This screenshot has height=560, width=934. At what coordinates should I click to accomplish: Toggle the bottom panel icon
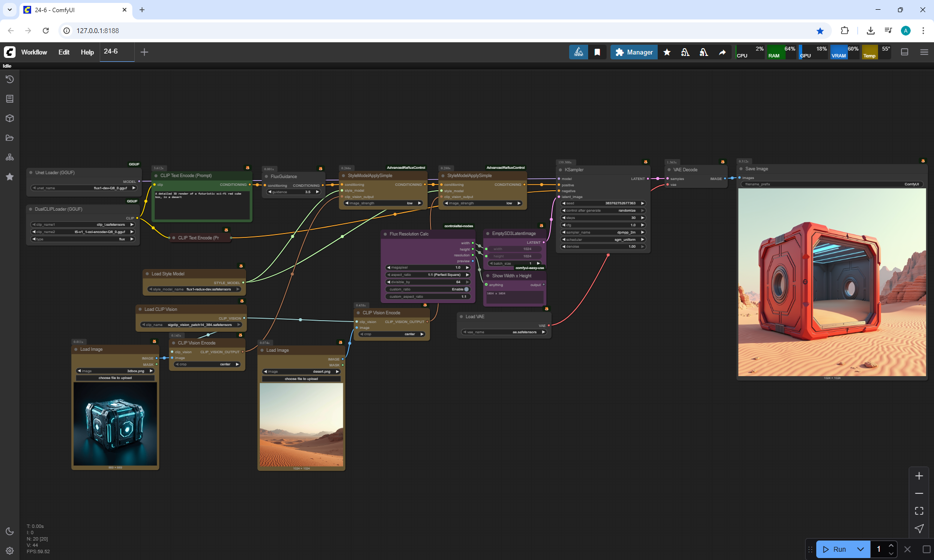click(x=904, y=52)
